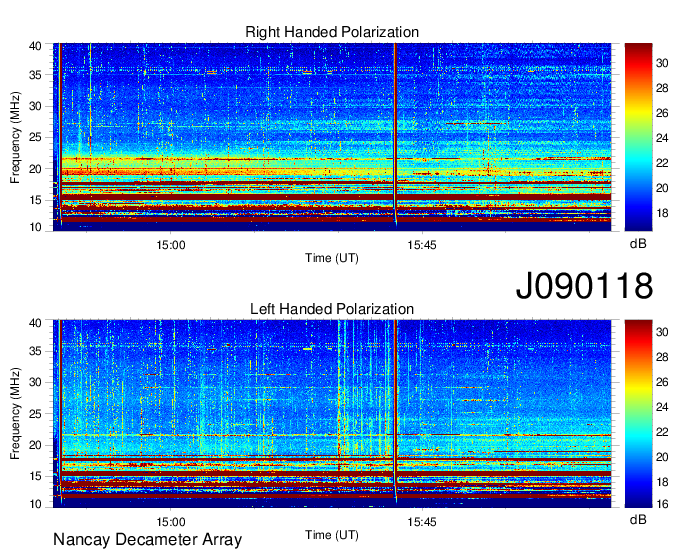Click the '40' frequency tick of the lower plot
Screen dimensions: 680x552
pos(35,323)
